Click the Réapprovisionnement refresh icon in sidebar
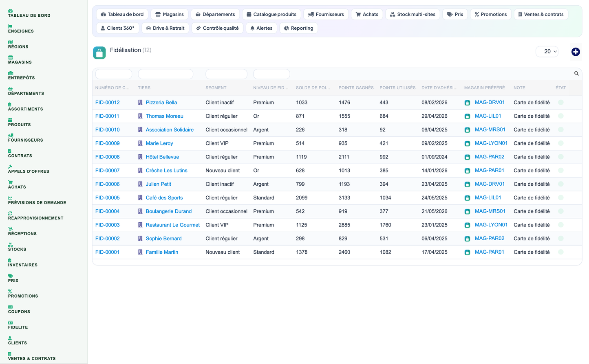589x364 pixels. [10, 213]
